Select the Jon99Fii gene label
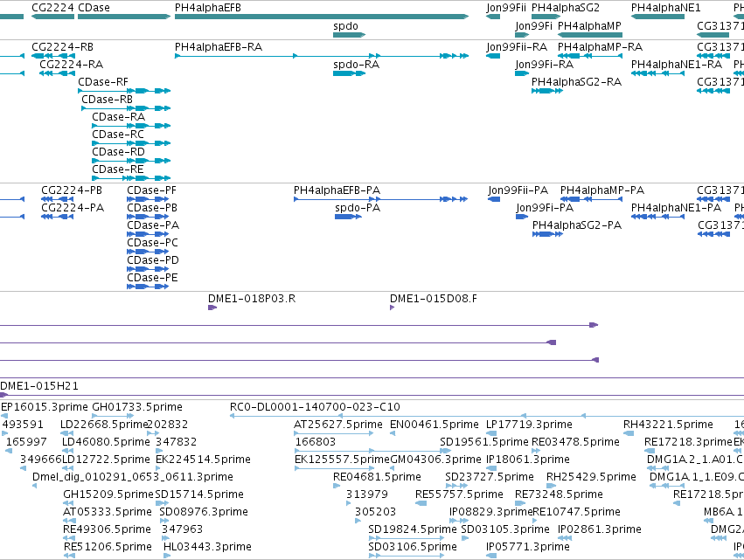744x560 pixels. pos(506,8)
